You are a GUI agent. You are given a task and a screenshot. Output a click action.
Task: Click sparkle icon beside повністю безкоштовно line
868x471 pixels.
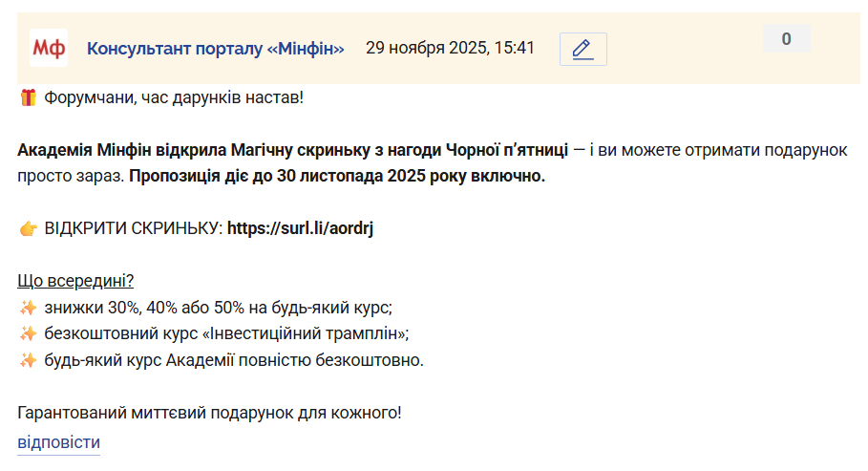tap(28, 360)
